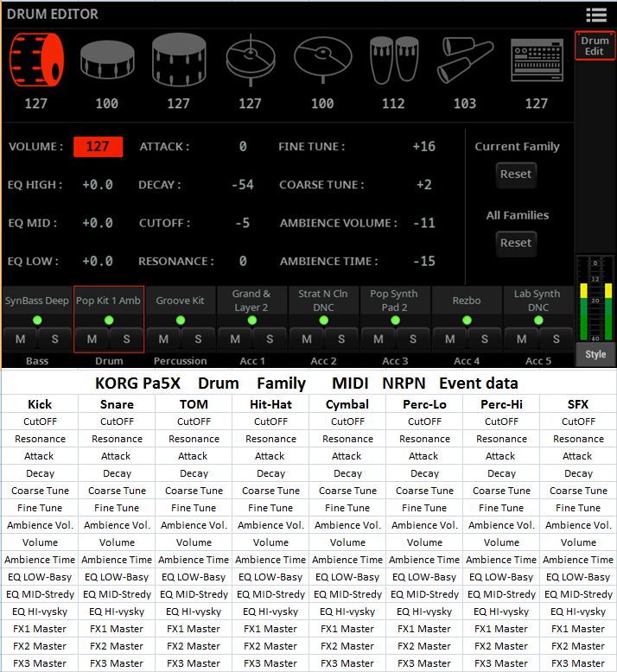Toggle the Bass track green status LED
Viewport: 617px width, 672px height.
click(37, 320)
